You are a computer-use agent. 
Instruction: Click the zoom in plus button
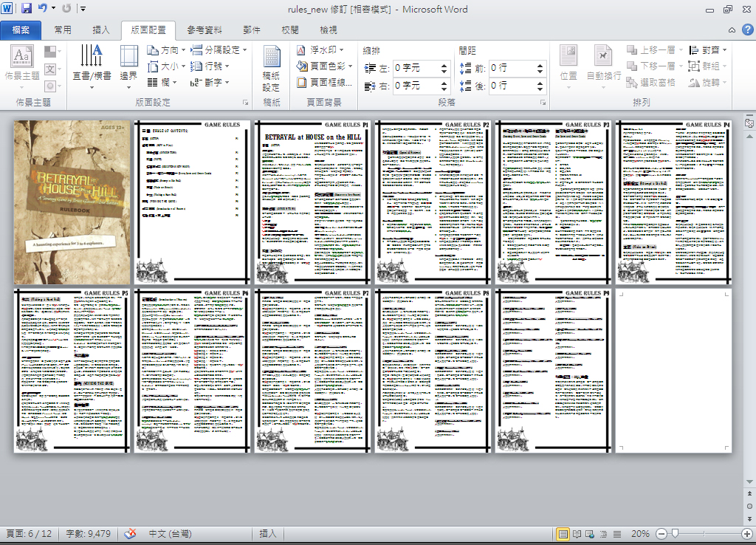747,534
